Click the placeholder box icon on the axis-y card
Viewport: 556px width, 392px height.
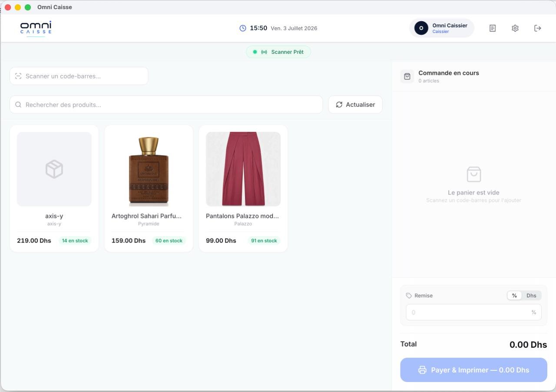(x=54, y=169)
